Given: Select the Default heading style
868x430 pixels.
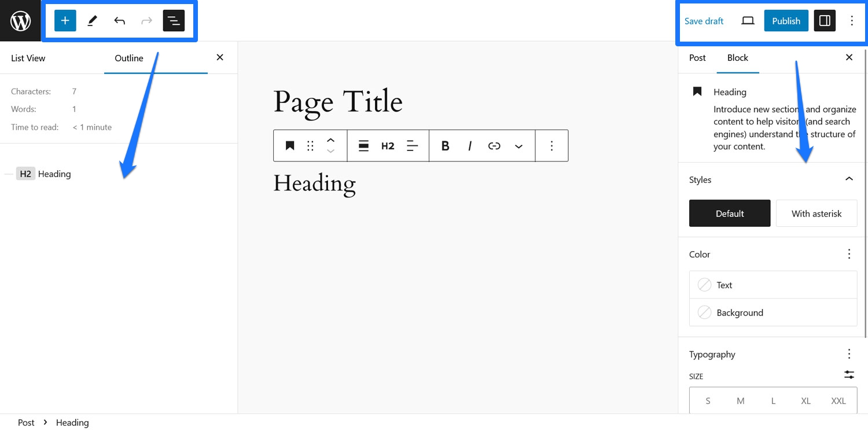Looking at the screenshot, I should click(x=729, y=213).
